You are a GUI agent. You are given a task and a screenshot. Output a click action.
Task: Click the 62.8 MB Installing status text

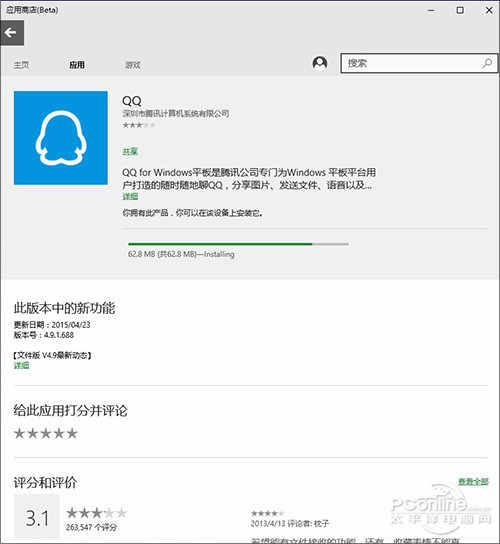coord(181,254)
